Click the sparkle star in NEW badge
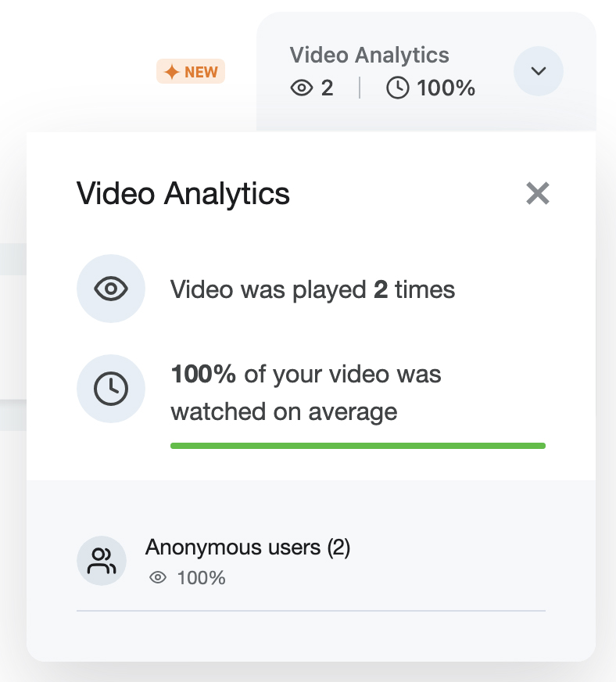 click(171, 72)
